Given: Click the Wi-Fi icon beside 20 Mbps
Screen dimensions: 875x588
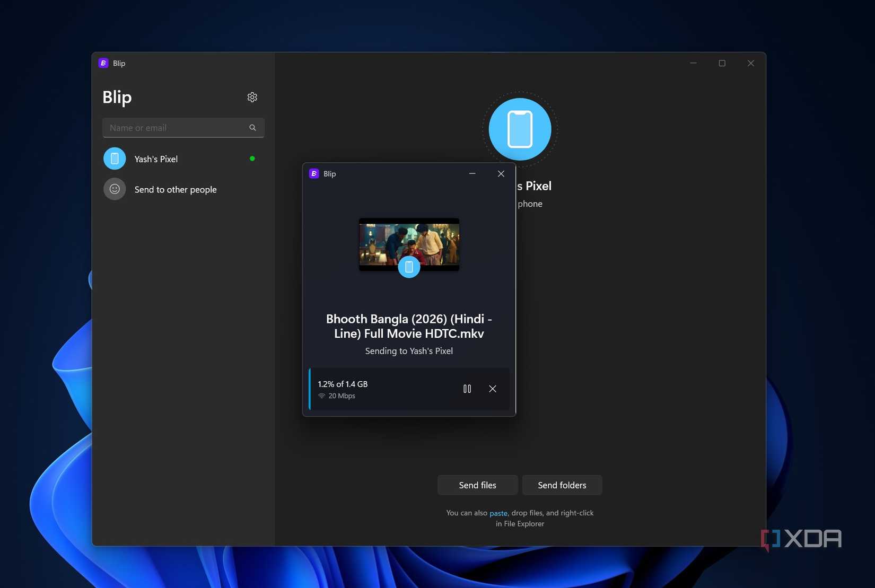Looking at the screenshot, I should click(322, 396).
